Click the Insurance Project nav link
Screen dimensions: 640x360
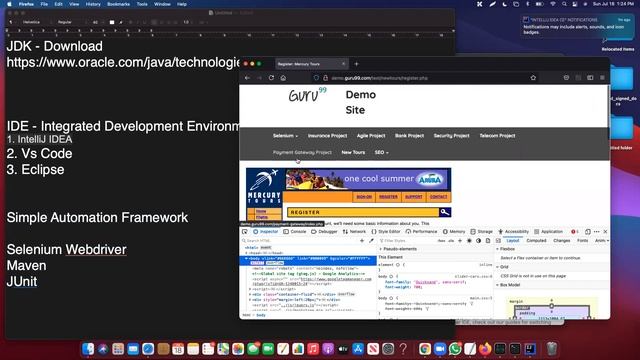click(x=327, y=136)
